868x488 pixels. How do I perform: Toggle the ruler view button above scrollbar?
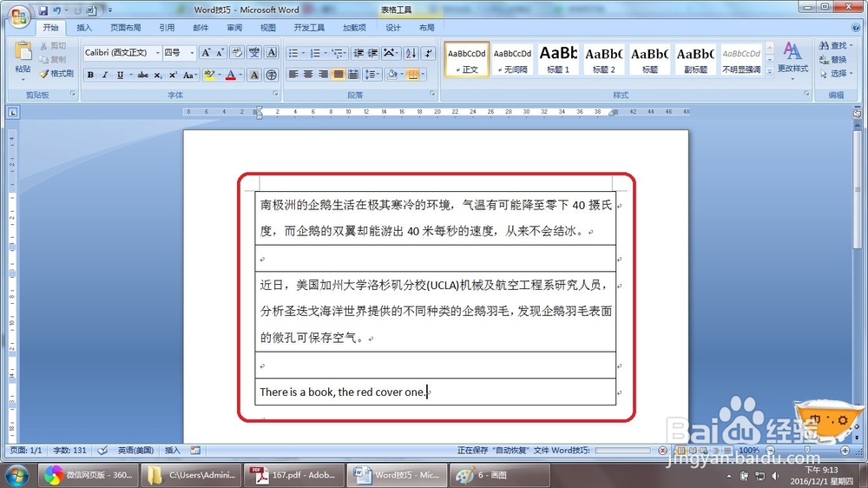pos(857,112)
